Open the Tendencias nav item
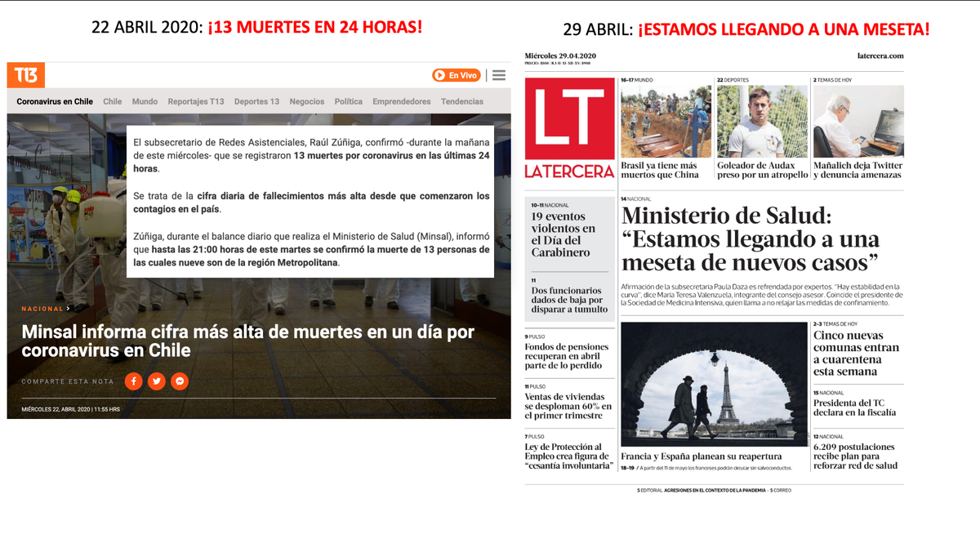Screen dimensions: 980x552 tap(462, 102)
